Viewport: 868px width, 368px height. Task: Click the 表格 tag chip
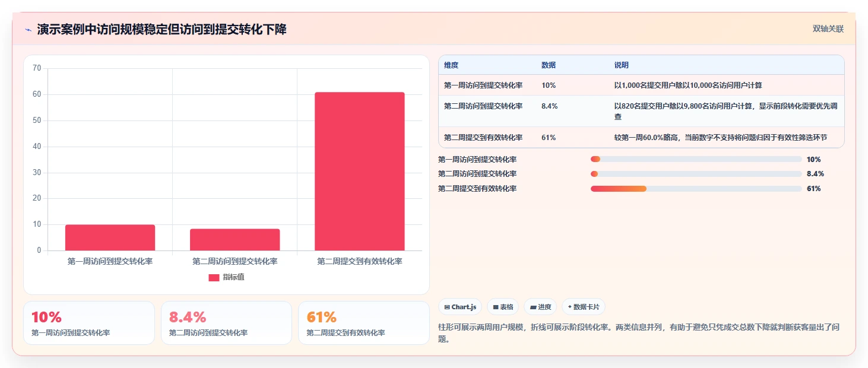tap(503, 307)
